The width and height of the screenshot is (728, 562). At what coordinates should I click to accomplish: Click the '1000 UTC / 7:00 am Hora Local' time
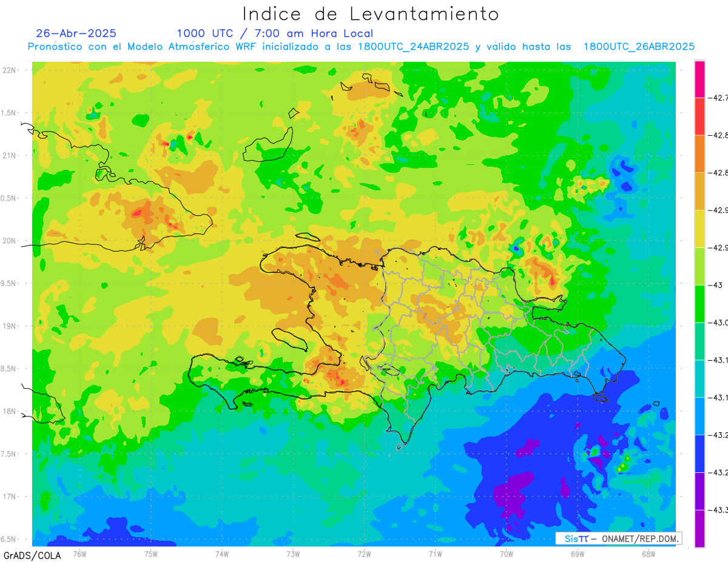click(x=275, y=33)
